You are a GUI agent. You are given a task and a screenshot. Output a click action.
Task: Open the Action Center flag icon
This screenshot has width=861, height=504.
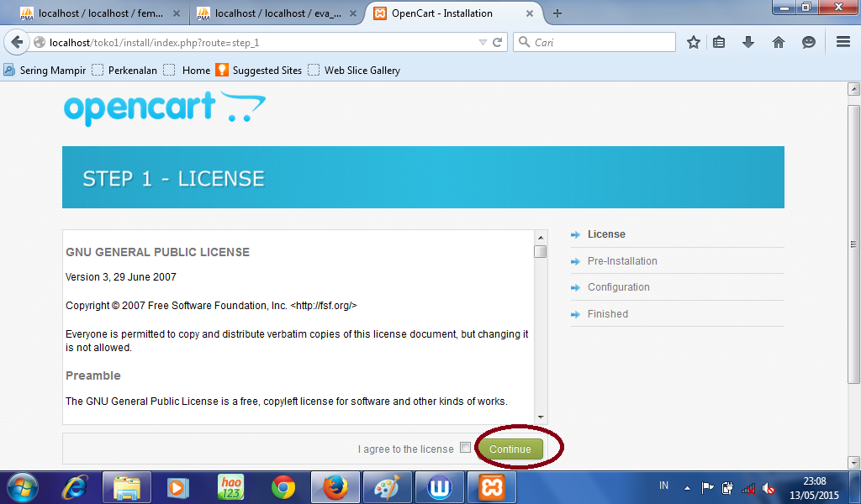pyautogui.click(x=707, y=487)
